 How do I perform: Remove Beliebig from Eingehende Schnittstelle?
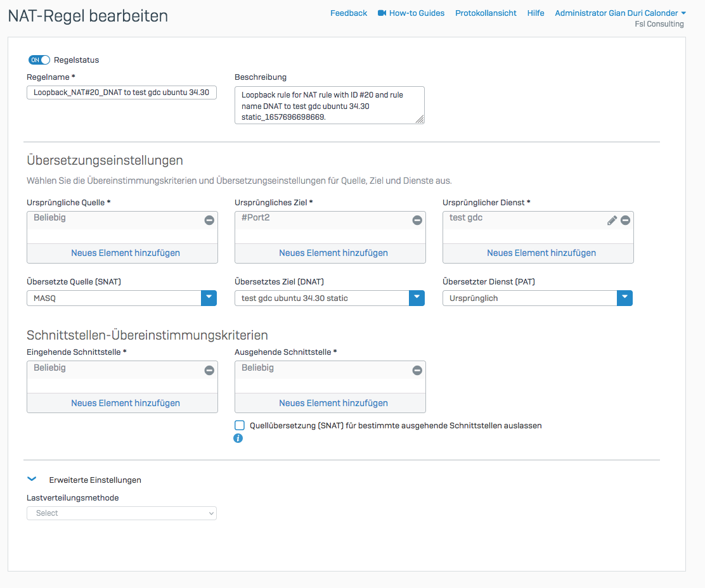(209, 371)
